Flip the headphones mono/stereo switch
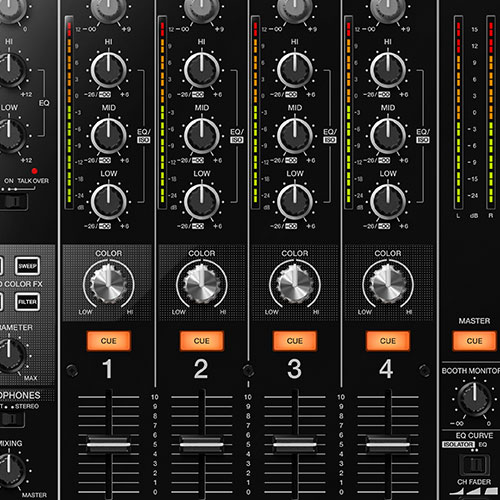 pyautogui.click(x=12, y=419)
